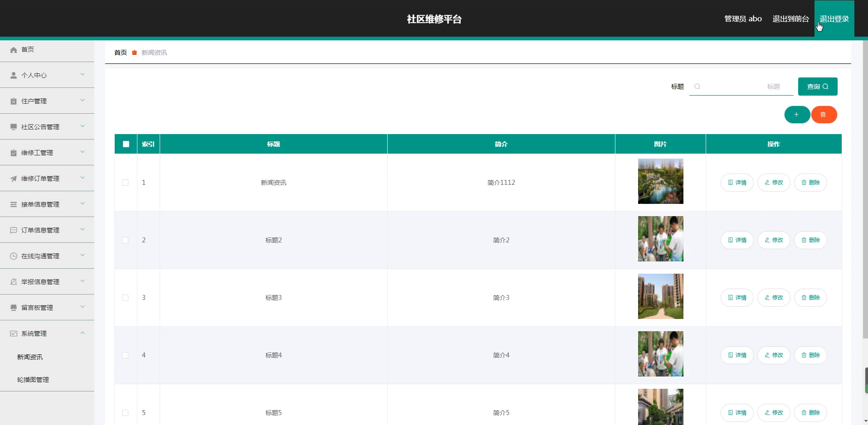Expand the 社区公告管理 menu chevron
This screenshot has height=425, width=868.
[83, 126]
